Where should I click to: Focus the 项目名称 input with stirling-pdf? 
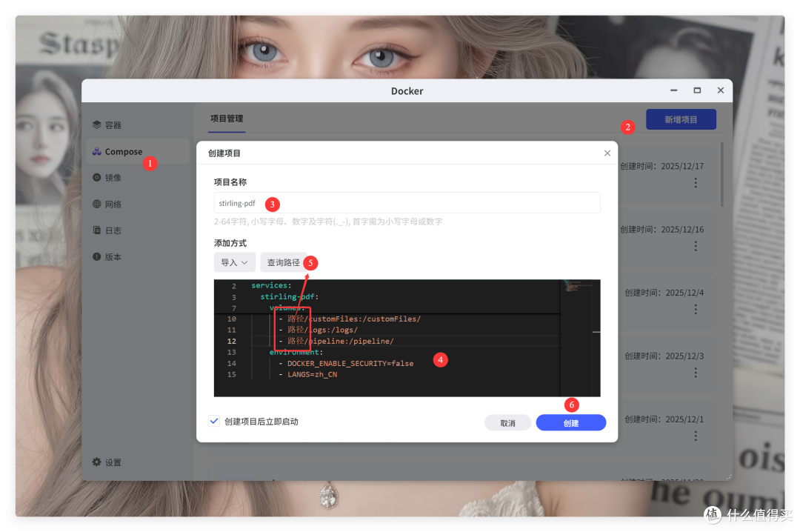pos(407,203)
